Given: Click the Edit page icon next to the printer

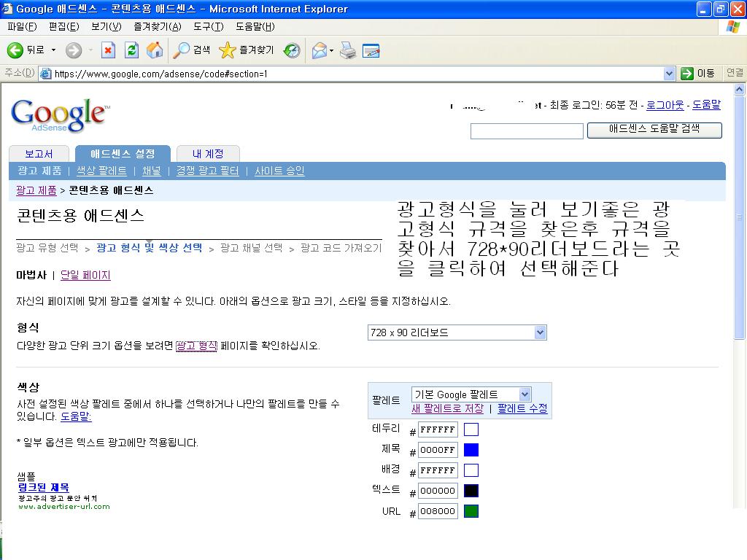Looking at the screenshot, I should [x=371, y=50].
